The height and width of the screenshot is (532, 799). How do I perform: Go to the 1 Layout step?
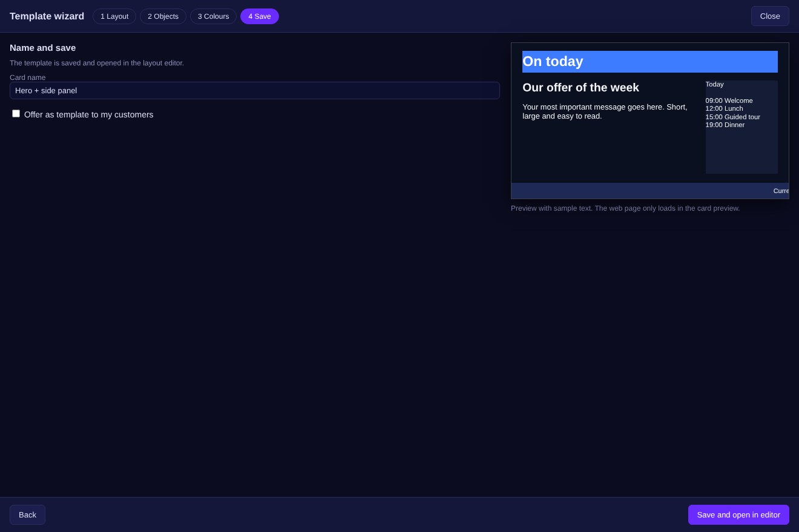[114, 16]
